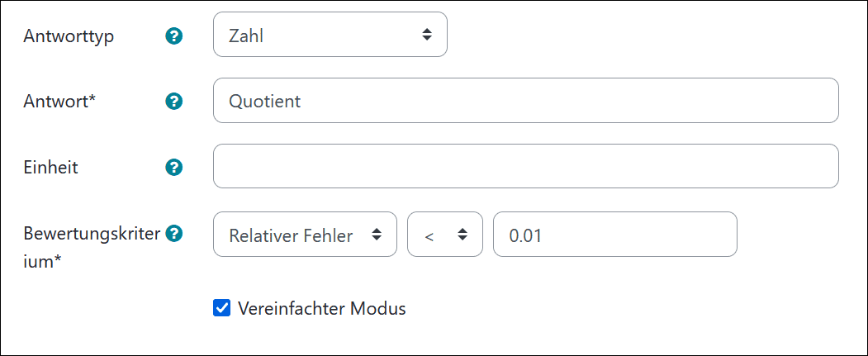Click the word Quotient in the answer box
Image resolution: width=868 pixels, height=356 pixels.
tap(264, 102)
